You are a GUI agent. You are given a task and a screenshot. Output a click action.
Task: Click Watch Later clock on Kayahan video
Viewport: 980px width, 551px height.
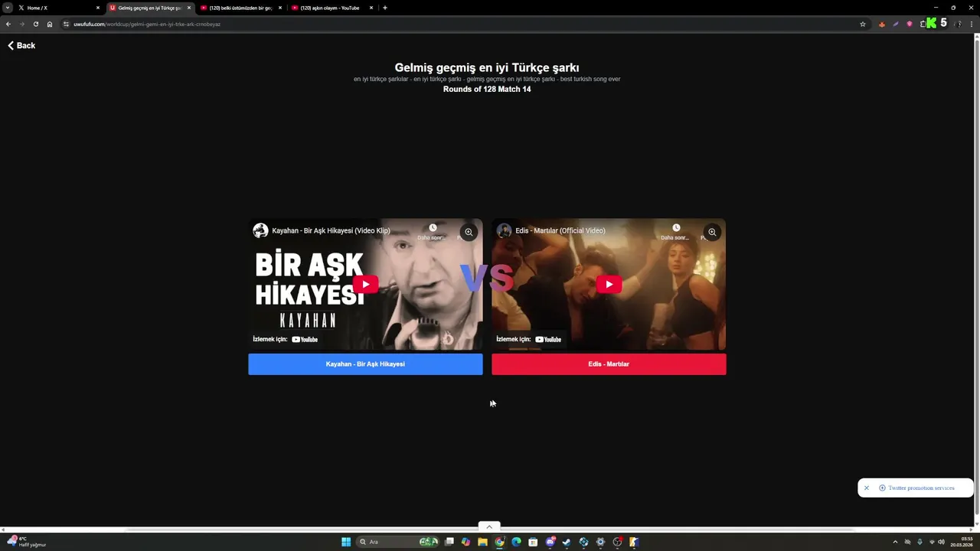[x=433, y=228]
